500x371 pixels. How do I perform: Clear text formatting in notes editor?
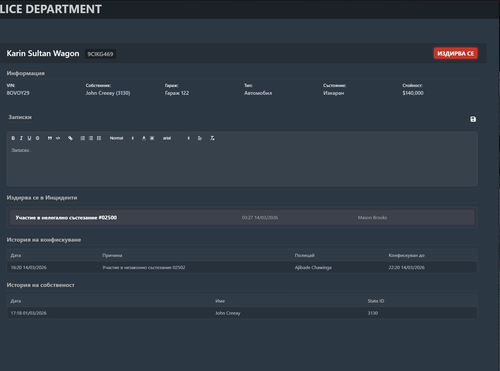pos(212,138)
